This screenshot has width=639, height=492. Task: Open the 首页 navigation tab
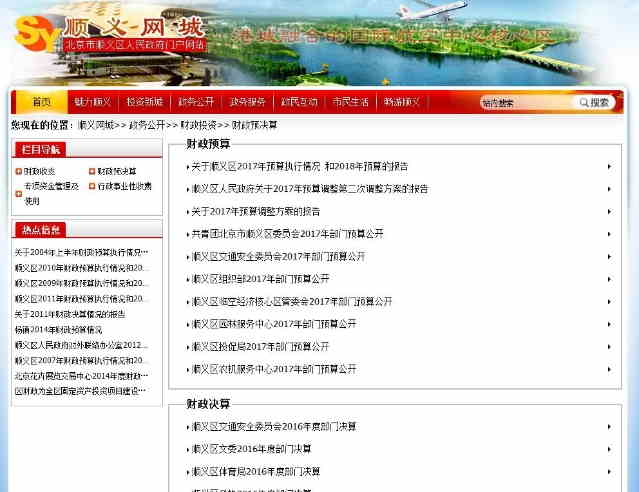[41, 102]
